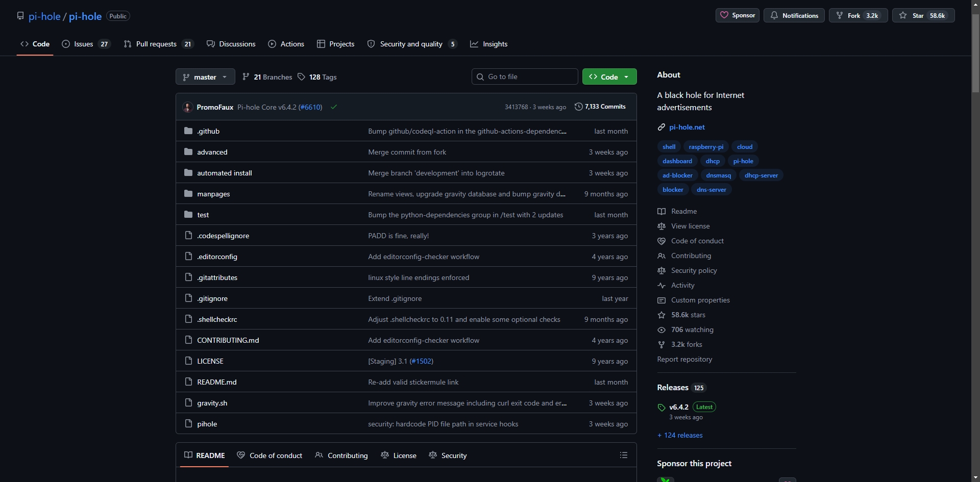Open the .gitignore file
Viewport: 980px width, 482px height.
coord(212,298)
